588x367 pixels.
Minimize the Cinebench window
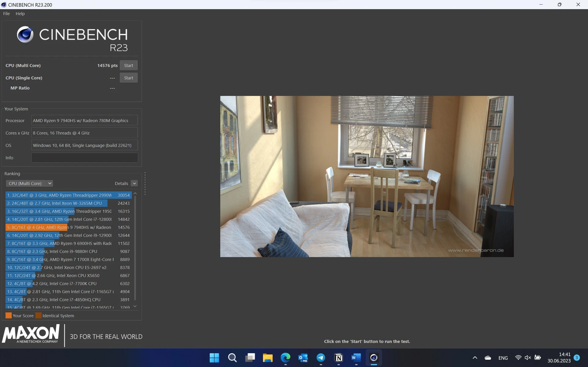541,5
